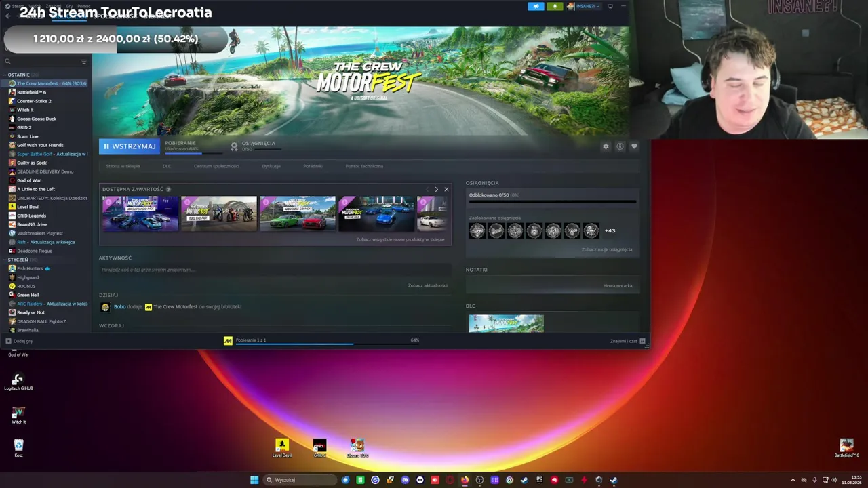Open Poradniki tab
Image resolution: width=868 pixels, height=488 pixels.
(x=313, y=166)
